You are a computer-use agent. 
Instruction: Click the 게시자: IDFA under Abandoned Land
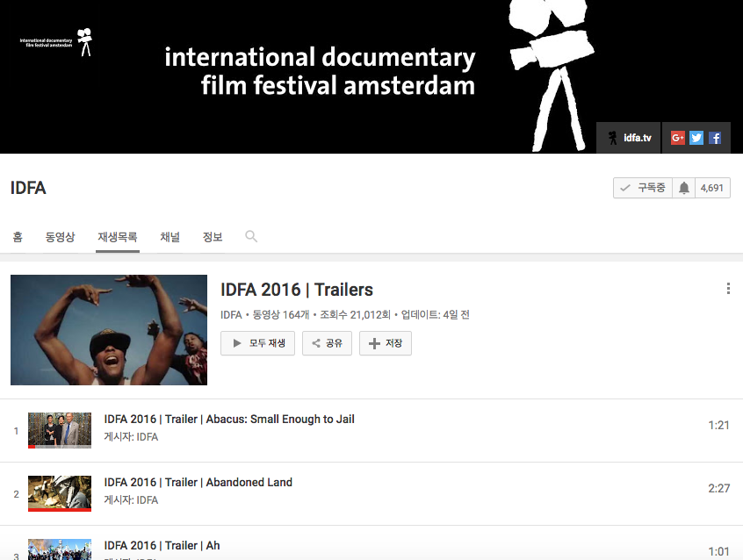coord(131,499)
